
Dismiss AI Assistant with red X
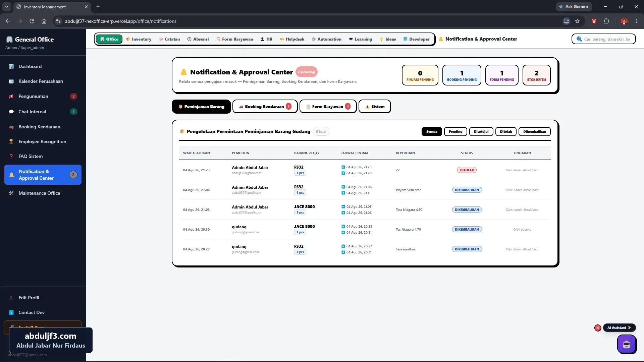[598, 328]
